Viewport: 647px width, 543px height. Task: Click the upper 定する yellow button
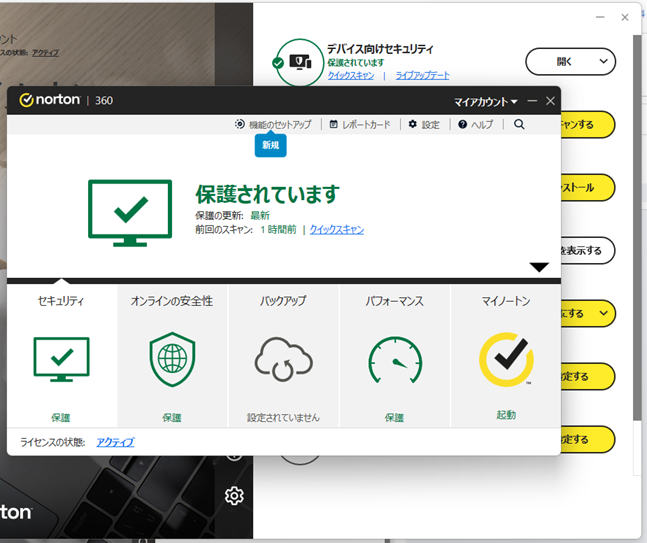pos(588,376)
